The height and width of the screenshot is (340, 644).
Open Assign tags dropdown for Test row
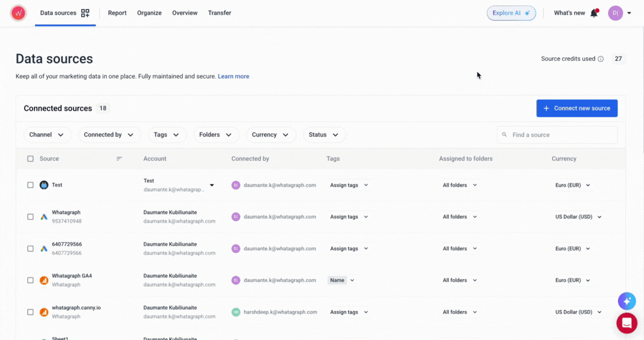349,185
